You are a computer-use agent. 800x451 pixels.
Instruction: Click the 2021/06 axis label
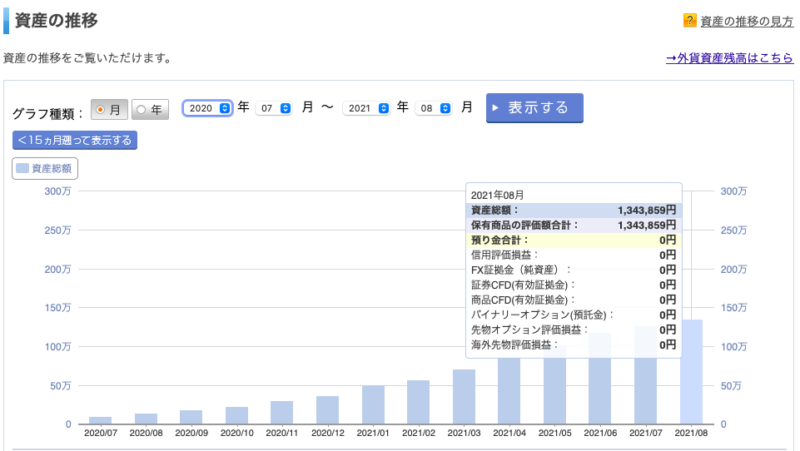(600, 433)
